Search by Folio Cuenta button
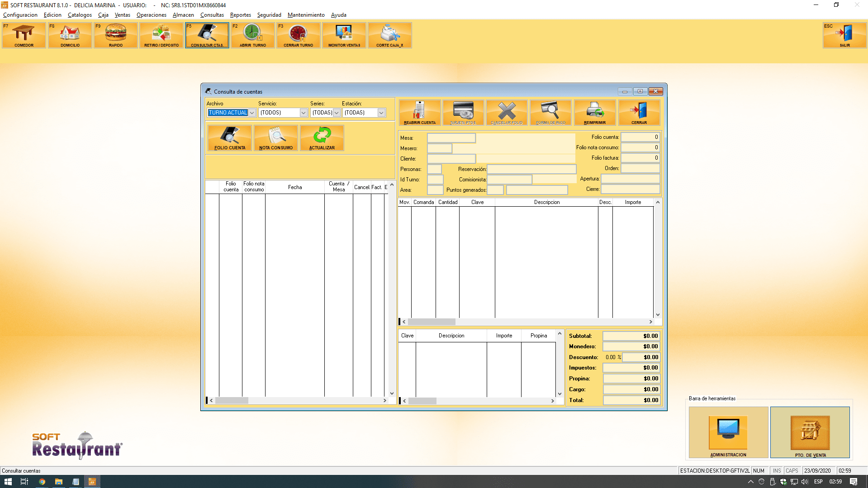The image size is (868, 488). (x=230, y=138)
